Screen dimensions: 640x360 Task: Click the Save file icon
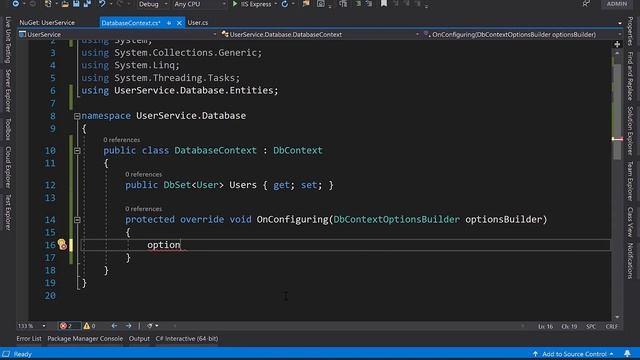[76, 4]
